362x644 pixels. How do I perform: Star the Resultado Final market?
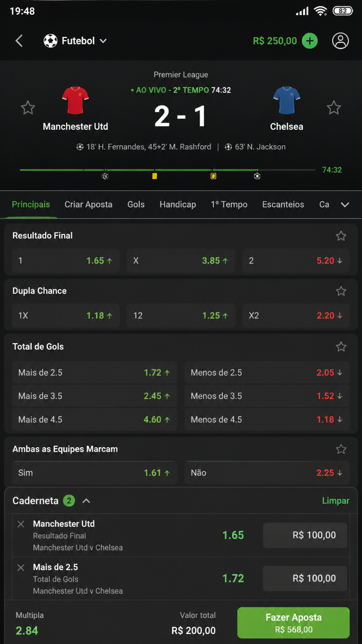point(341,236)
